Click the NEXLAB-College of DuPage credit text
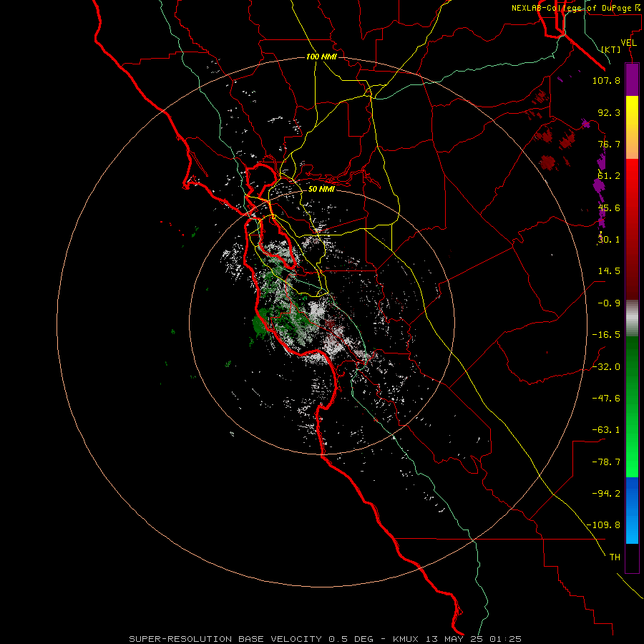The image size is (644, 644). tap(576, 8)
